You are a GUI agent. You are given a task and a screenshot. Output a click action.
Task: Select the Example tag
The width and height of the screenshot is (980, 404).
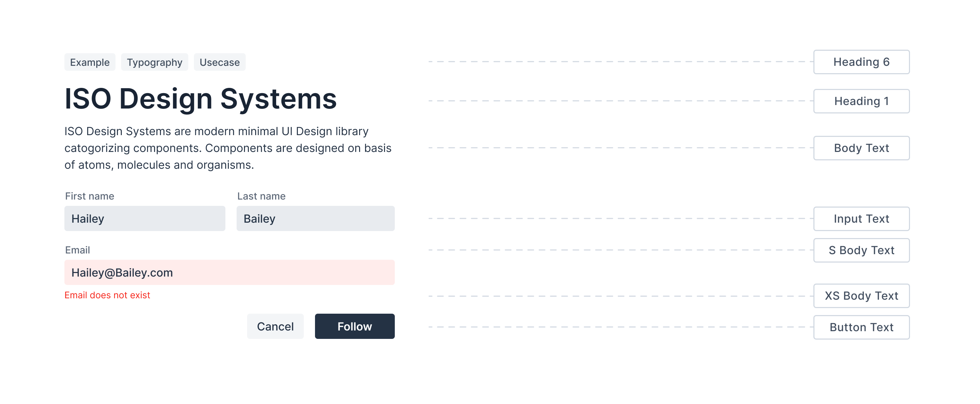click(89, 62)
